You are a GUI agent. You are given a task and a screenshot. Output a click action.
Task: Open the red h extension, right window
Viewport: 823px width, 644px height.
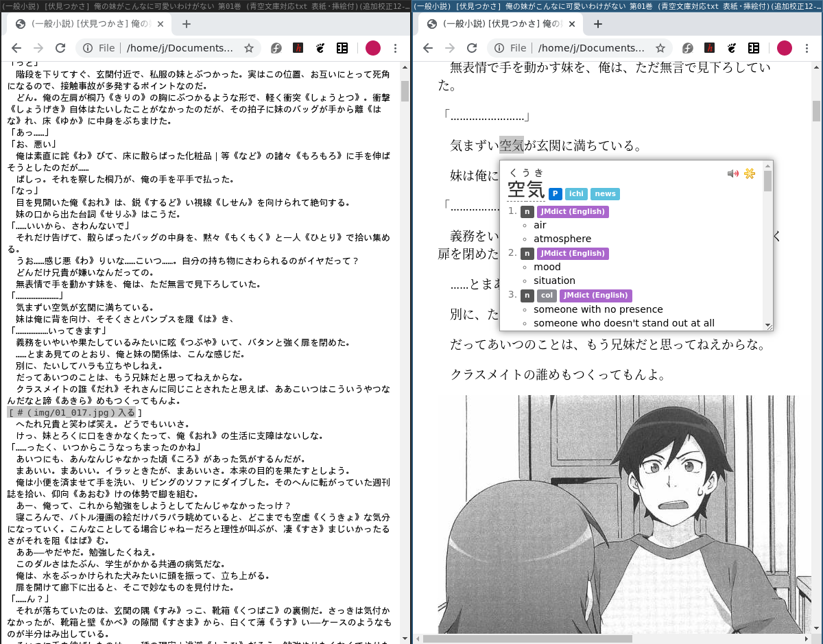[709, 48]
